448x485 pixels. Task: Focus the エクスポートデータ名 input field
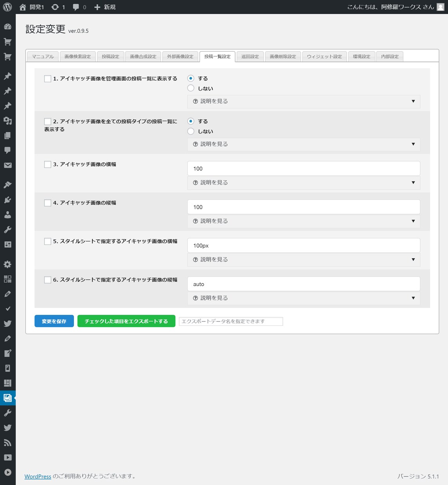(x=231, y=321)
